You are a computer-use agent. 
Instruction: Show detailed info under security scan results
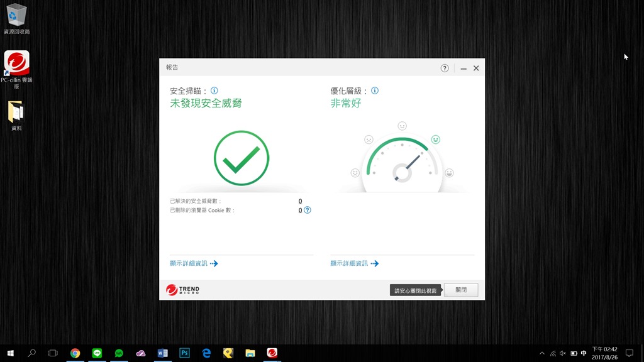click(x=194, y=263)
